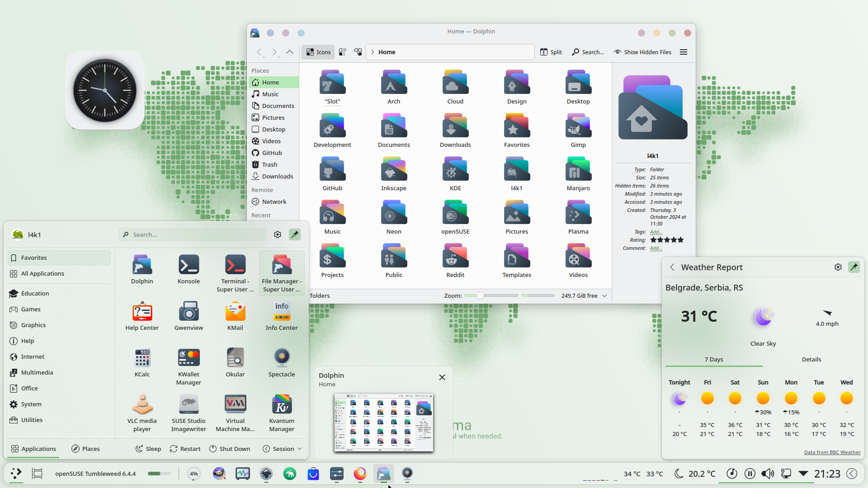Open Help Center application
The height and width of the screenshot is (488, 868).
pos(142,316)
